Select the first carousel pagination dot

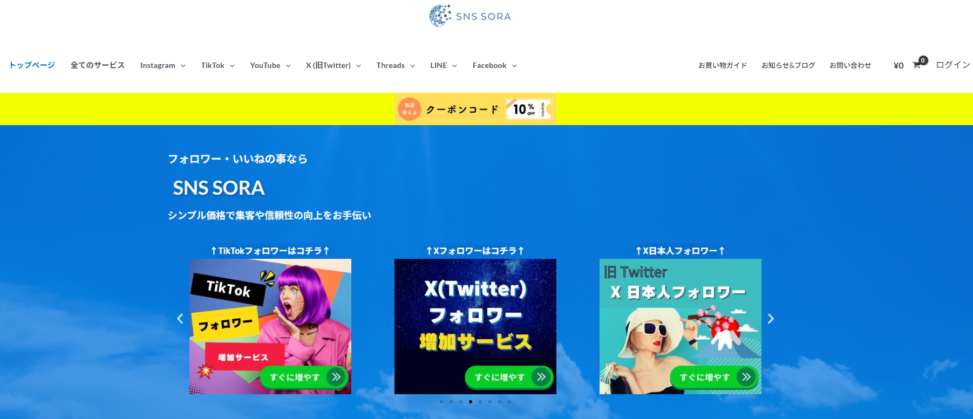[441, 402]
